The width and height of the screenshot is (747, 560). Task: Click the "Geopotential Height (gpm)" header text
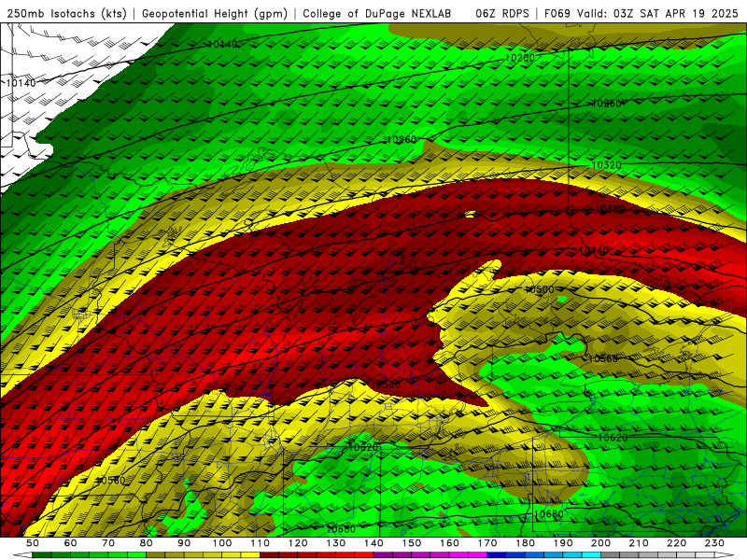tap(215, 13)
